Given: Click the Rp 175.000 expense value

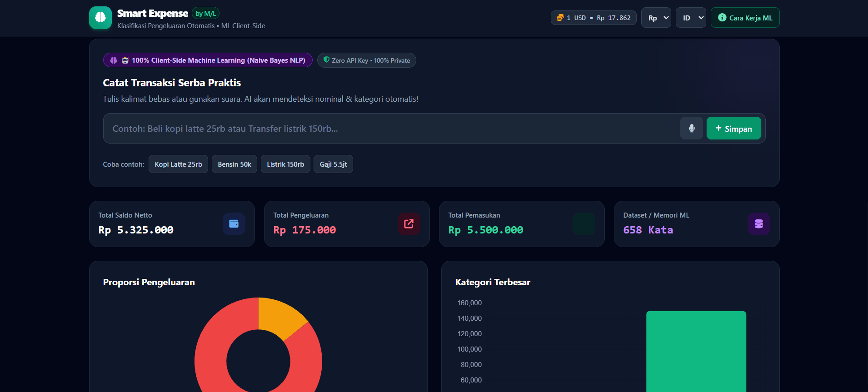Looking at the screenshot, I should pos(304,230).
